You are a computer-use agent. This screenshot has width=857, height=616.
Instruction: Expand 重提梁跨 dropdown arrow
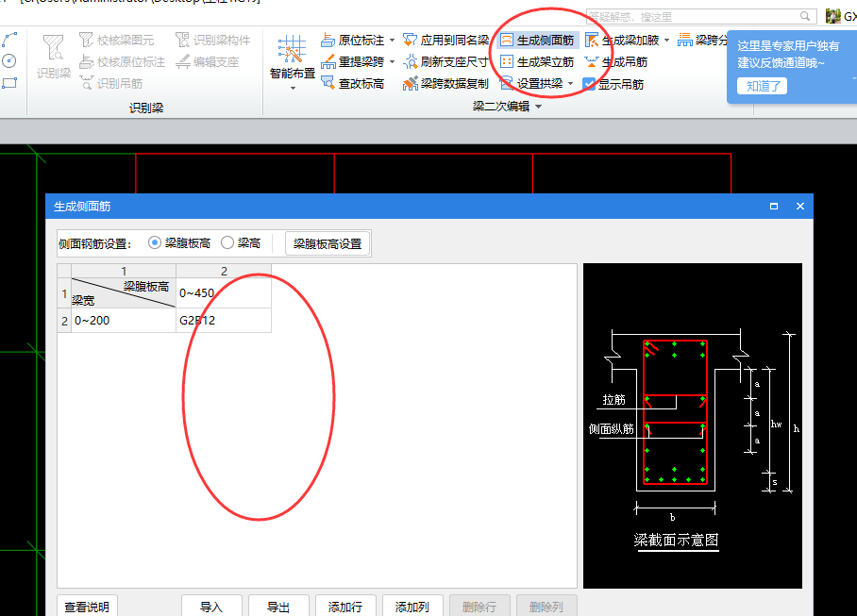point(392,61)
